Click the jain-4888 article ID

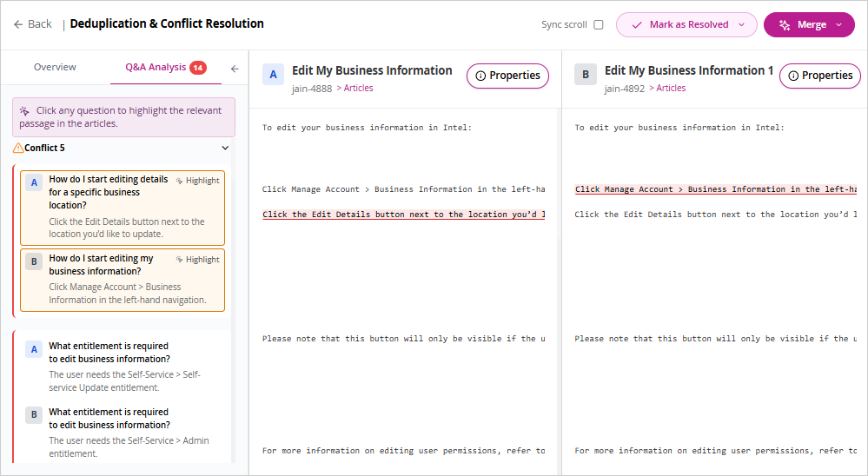[312, 89]
